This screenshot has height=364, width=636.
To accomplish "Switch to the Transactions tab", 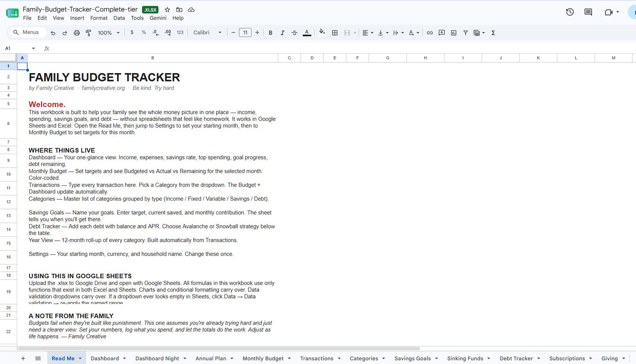I will coord(317,358).
